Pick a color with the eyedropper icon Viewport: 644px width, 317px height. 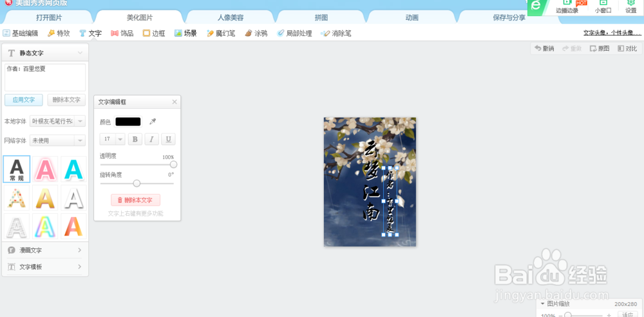[x=153, y=122]
